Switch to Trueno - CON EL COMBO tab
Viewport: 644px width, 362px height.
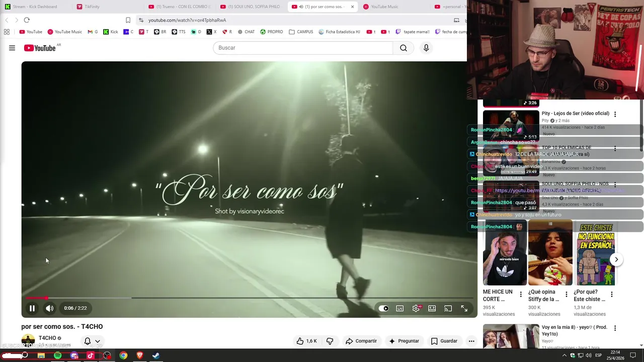click(x=180, y=7)
